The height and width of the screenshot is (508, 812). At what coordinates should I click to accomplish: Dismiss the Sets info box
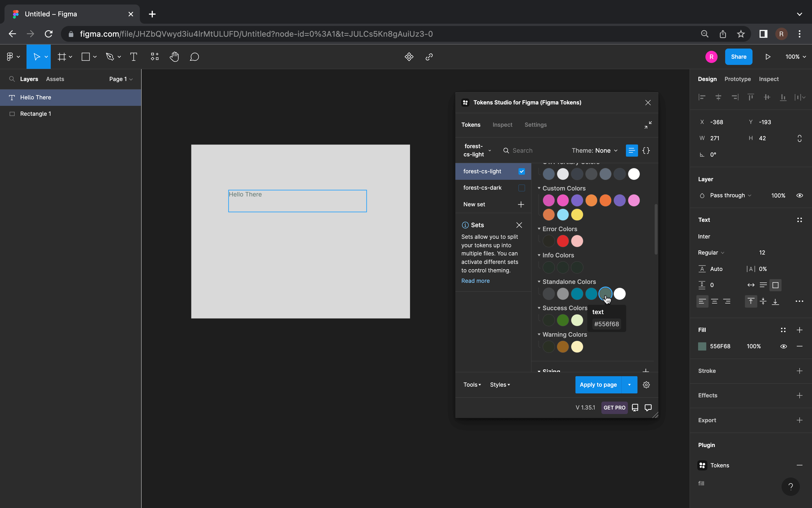coord(519,225)
